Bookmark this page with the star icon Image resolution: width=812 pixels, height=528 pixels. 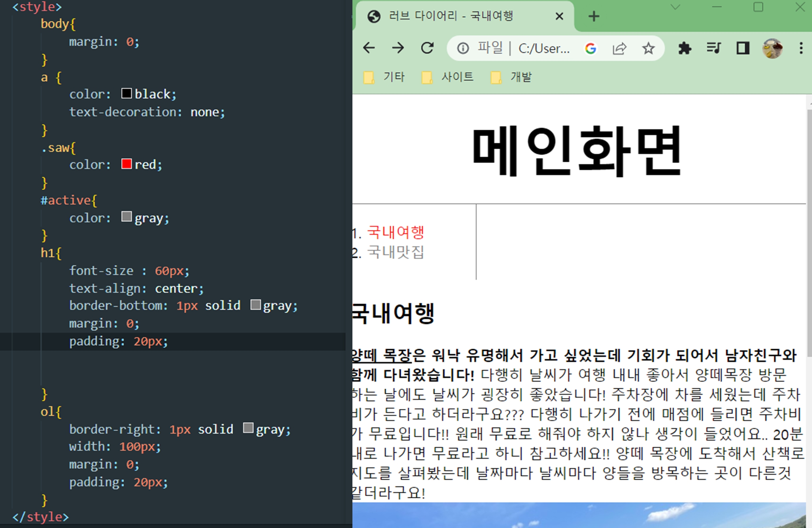(x=648, y=48)
